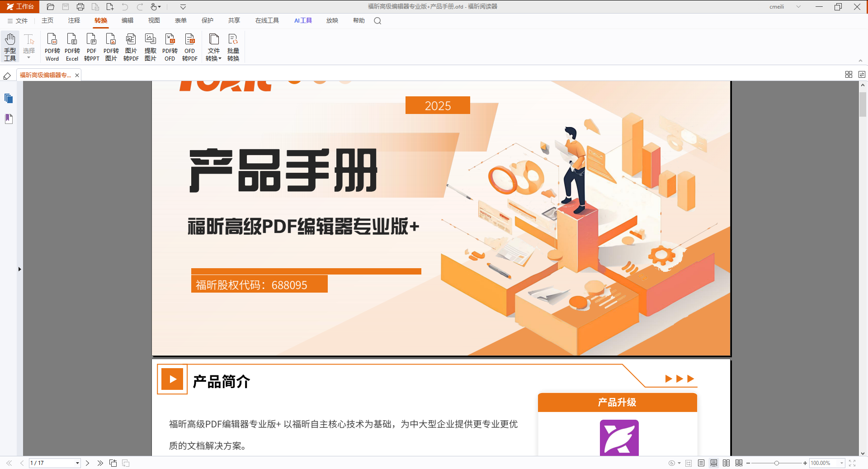Zoom out with the minus button
This screenshot has width=868, height=469.
tap(748, 463)
